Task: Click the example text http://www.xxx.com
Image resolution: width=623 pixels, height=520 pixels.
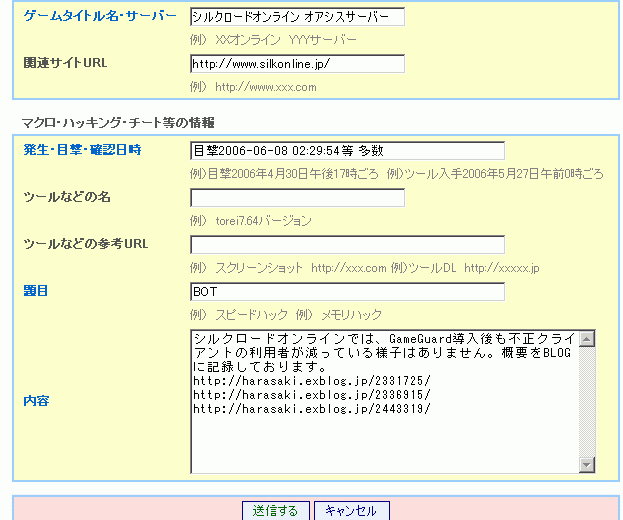Action: [x=266, y=87]
